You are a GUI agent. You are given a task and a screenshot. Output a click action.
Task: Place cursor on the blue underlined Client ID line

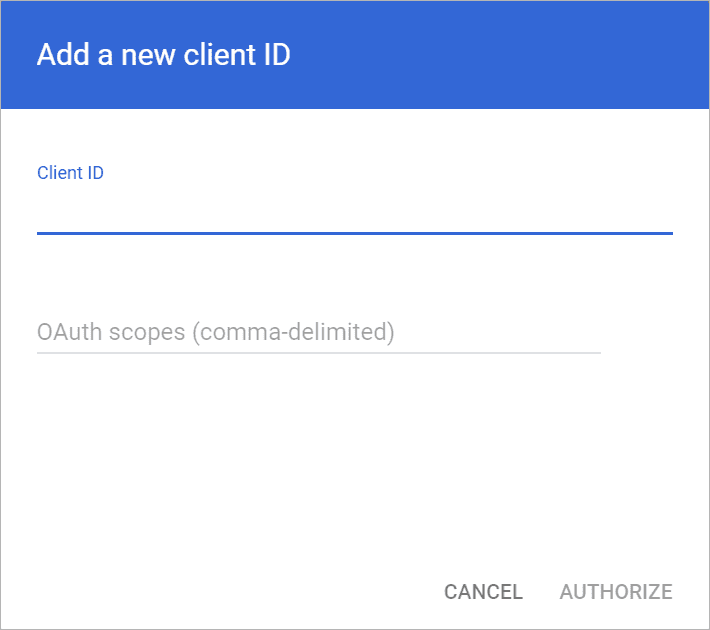(355, 233)
